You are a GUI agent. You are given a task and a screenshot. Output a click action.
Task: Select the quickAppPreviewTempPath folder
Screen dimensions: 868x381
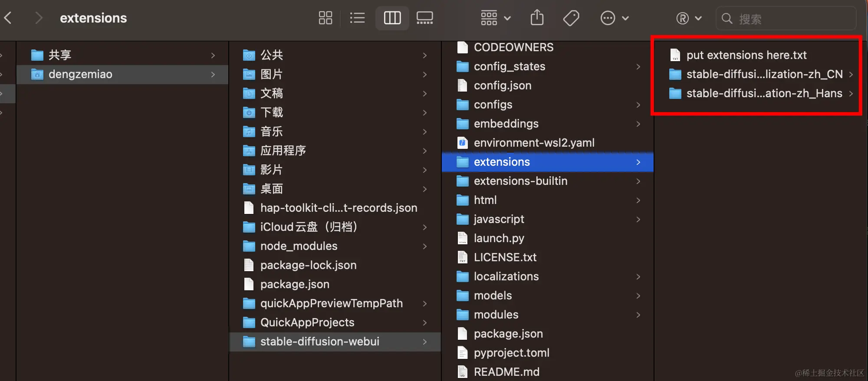tap(335, 303)
